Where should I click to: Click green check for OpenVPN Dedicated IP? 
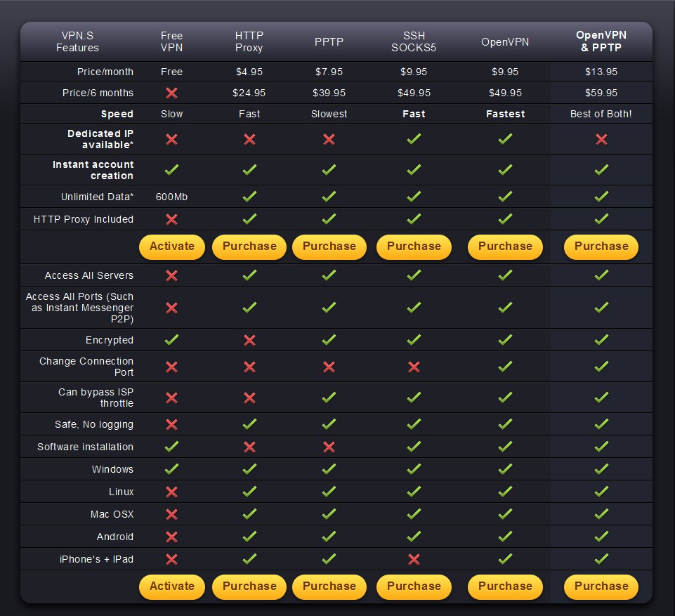506,138
